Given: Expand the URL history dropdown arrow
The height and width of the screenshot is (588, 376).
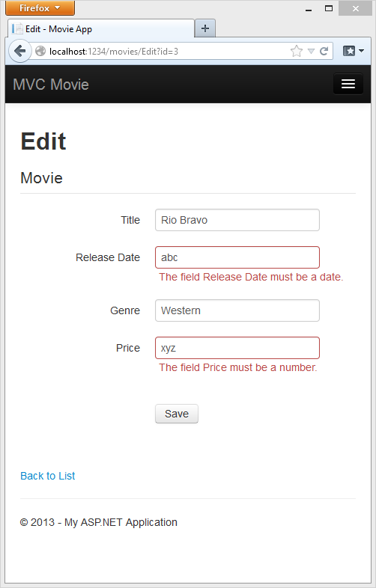Looking at the screenshot, I should (x=311, y=51).
